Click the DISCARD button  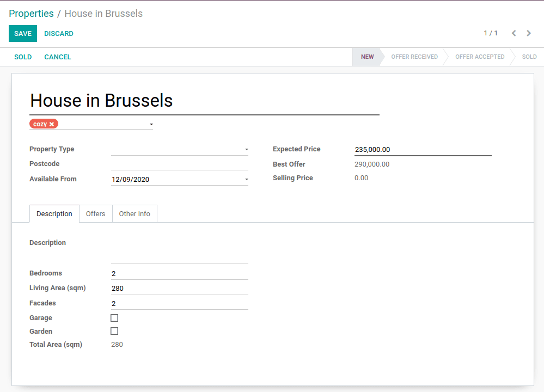coord(58,33)
